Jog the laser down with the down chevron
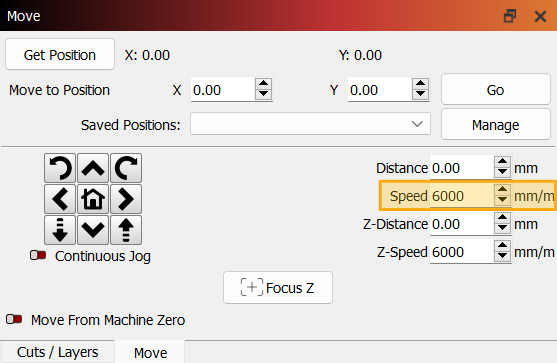 tap(93, 230)
